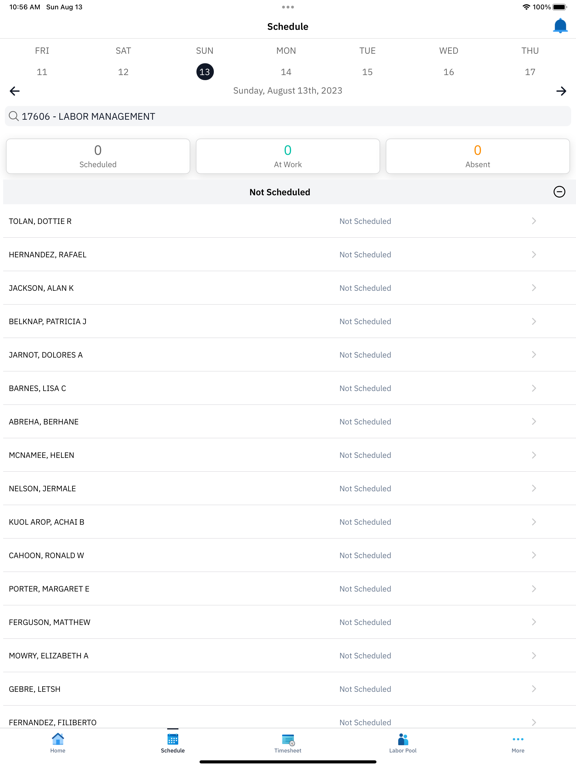The height and width of the screenshot is (768, 576).
Task: Select employee name TOLAN, DOTTIE R
Action: (x=40, y=221)
